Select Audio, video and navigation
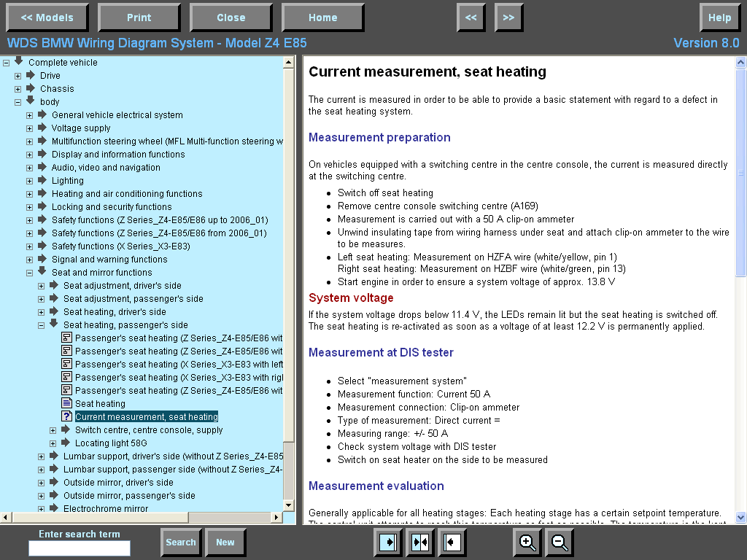 pyautogui.click(x=106, y=168)
